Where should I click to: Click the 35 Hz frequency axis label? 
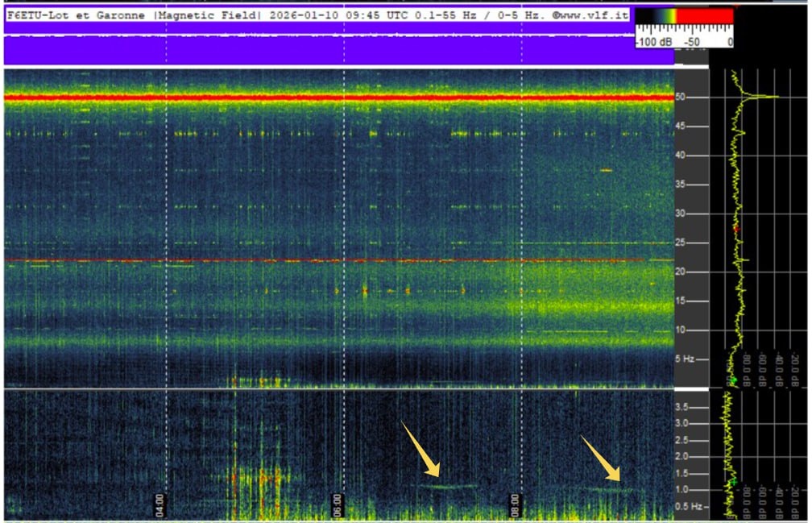click(x=681, y=185)
